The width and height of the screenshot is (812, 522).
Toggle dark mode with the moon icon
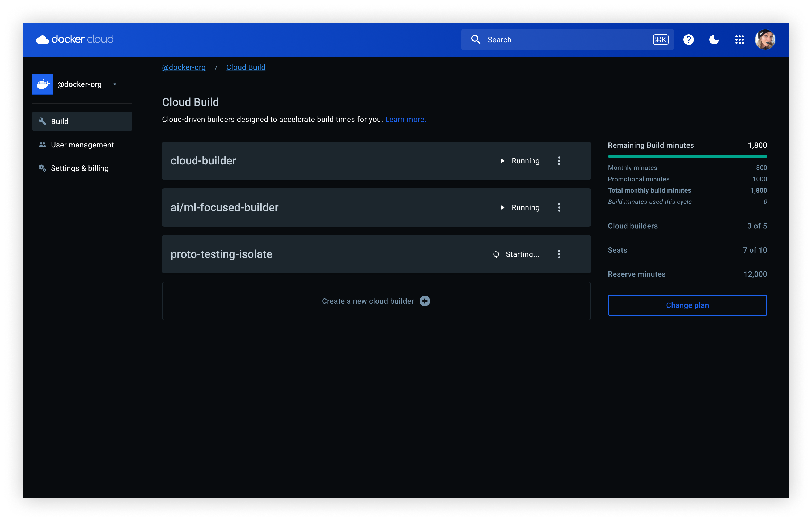click(714, 39)
